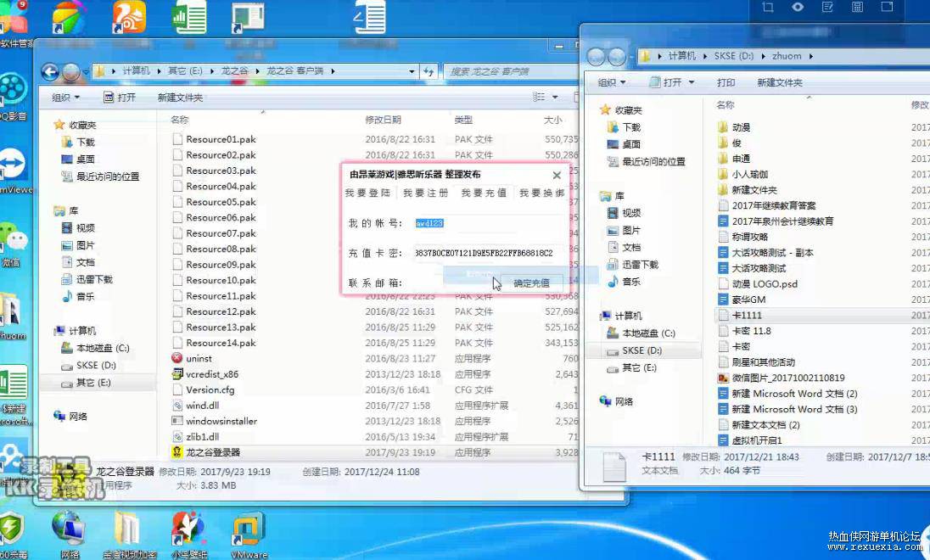Select 本地磁盘 (C:) in left sidebar

pos(103,348)
